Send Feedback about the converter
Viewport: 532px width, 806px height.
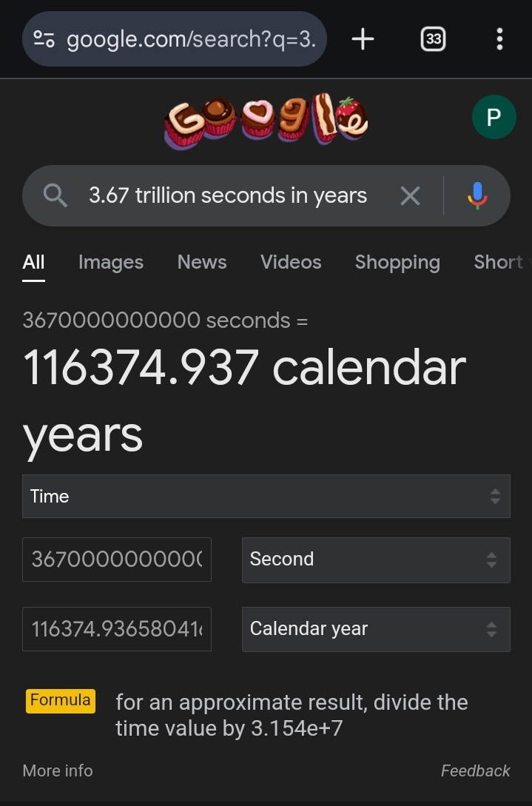pyautogui.click(x=476, y=770)
